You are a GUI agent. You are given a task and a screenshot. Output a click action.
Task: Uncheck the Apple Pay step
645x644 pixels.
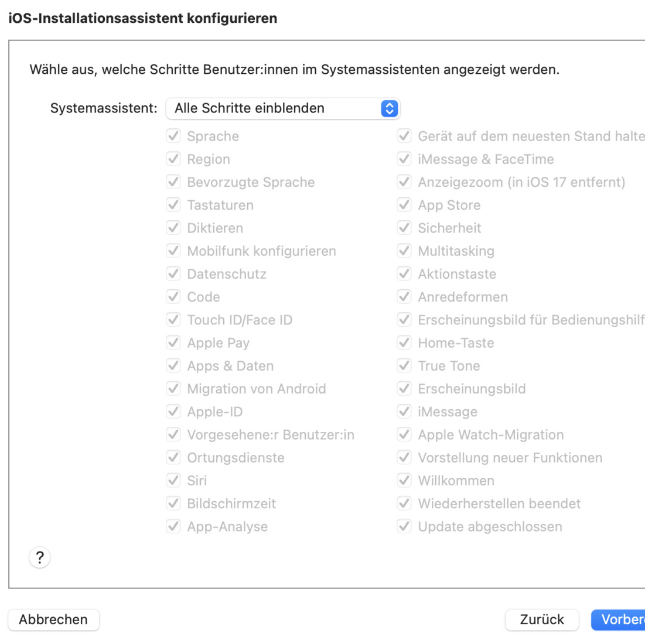click(x=173, y=342)
